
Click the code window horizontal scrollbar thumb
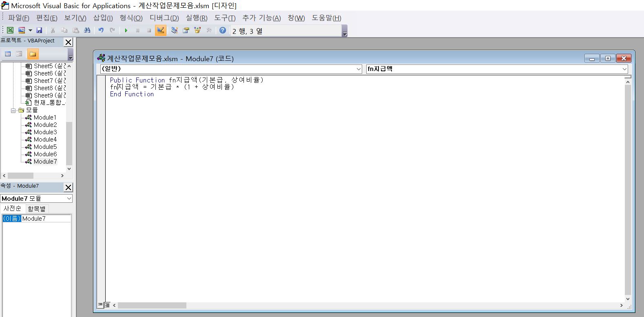coord(152,306)
